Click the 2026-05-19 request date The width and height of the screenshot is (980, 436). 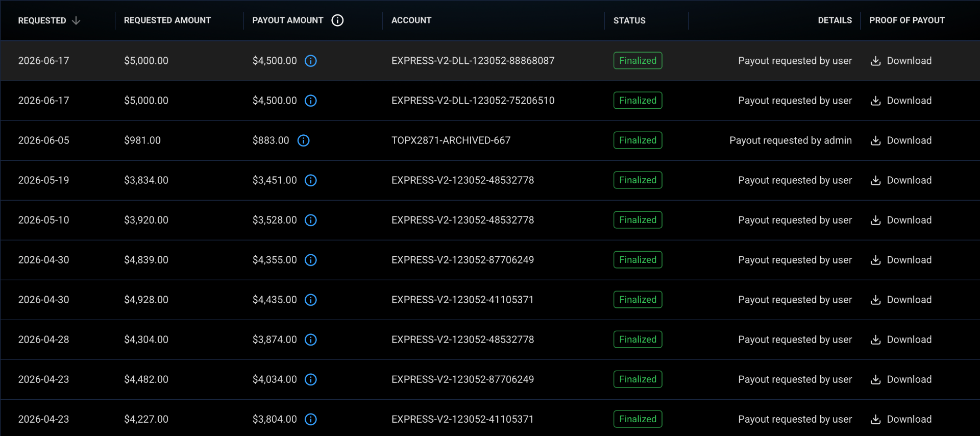43,180
